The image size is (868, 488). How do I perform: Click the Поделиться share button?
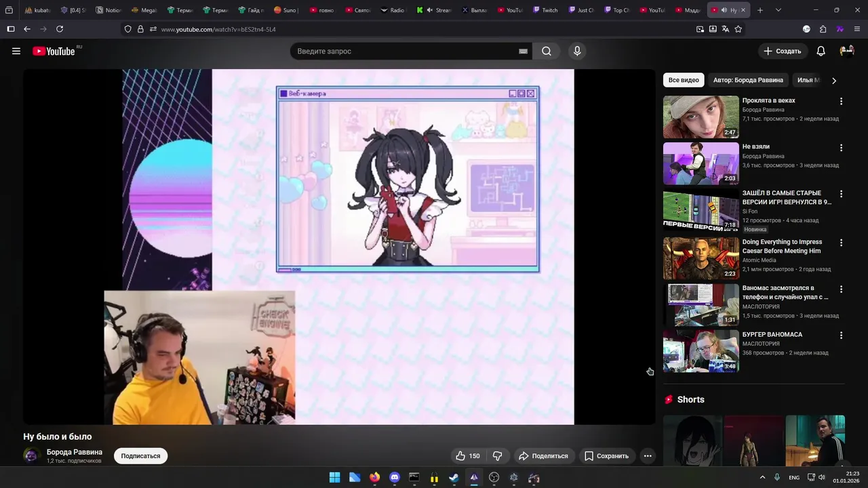[543, 456]
